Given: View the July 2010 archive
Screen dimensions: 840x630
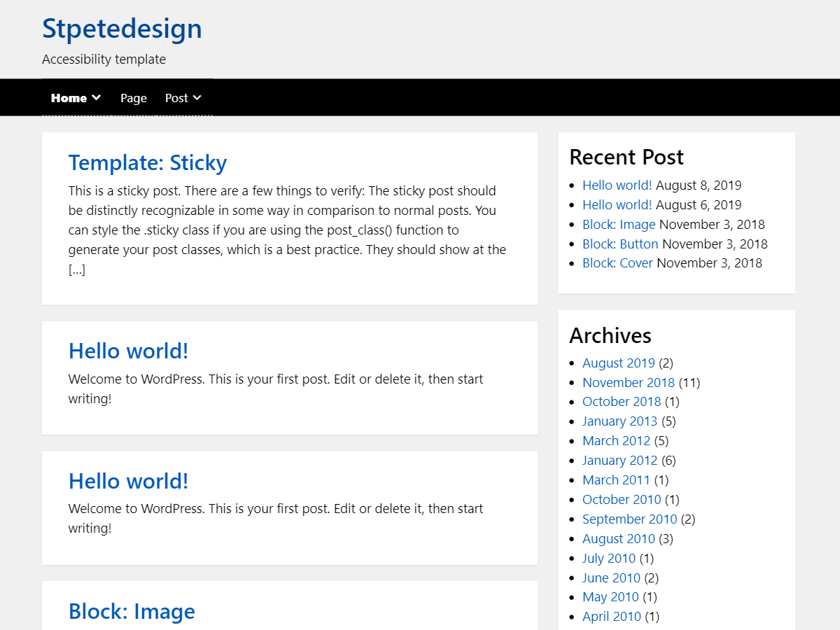Looking at the screenshot, I should coord(609,559).
